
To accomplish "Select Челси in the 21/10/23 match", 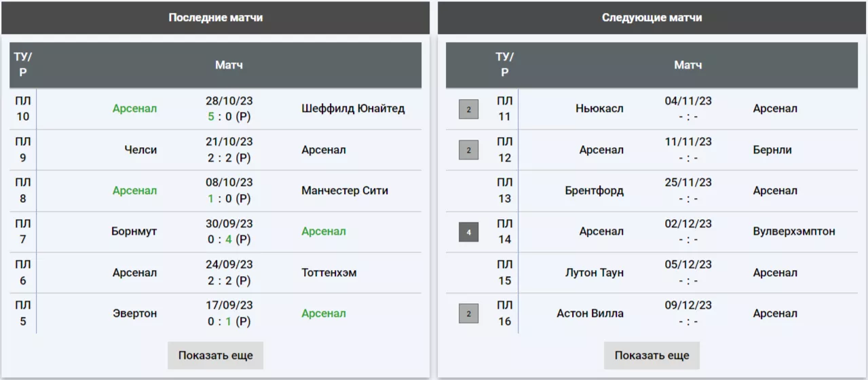I will click(x=140, y=150).
